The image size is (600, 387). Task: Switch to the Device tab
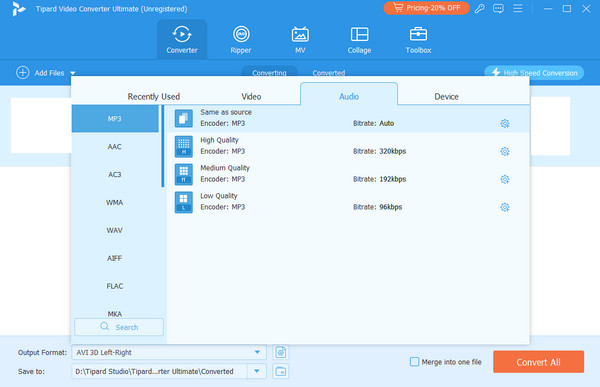[x=446, y=96]
